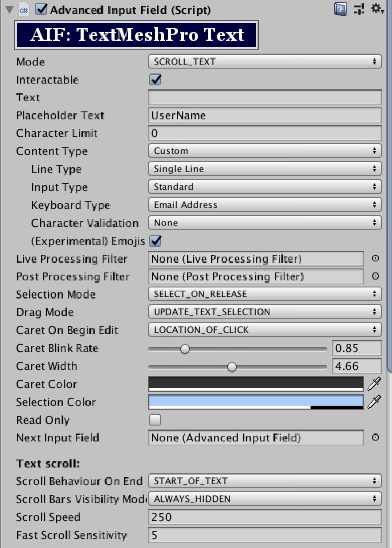This screenshot has width=392, height=548.
Task: Click the Caret Width label
Action: [46, 366]
